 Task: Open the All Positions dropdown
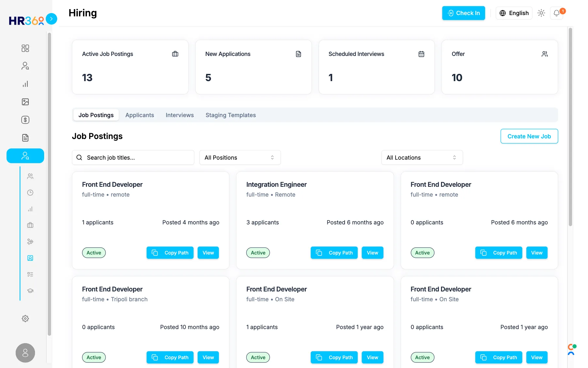240,158
